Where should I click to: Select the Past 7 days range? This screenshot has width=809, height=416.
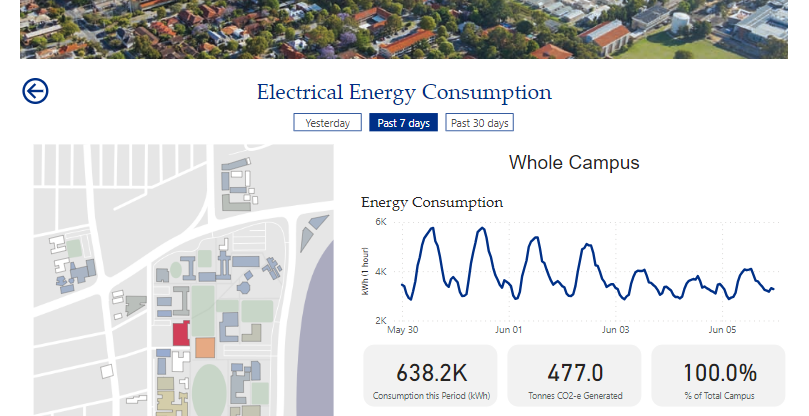[403, 123]
